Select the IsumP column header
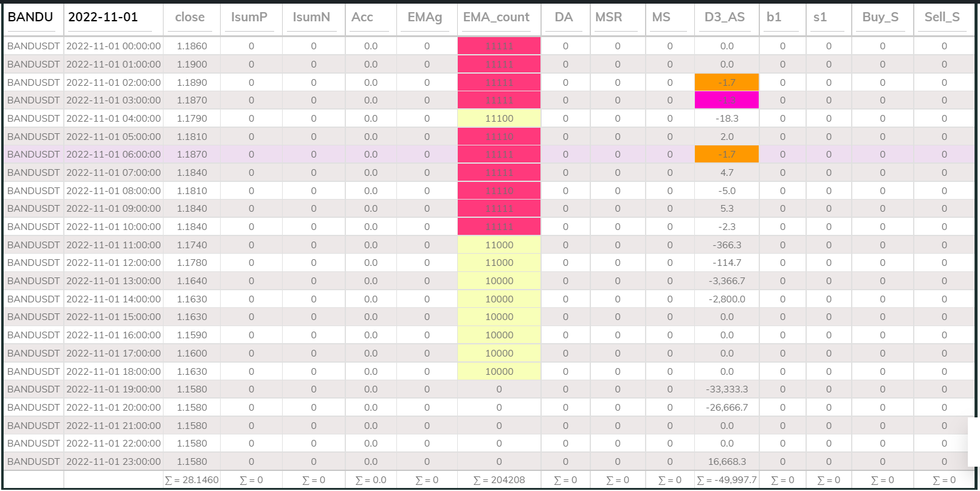The image size is (980, 491). 249,18
